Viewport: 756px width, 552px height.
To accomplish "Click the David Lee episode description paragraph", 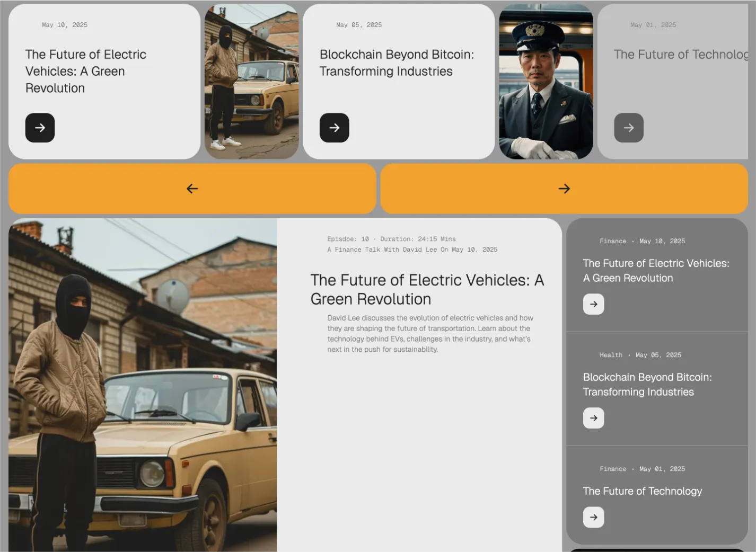I will point(430,334).
